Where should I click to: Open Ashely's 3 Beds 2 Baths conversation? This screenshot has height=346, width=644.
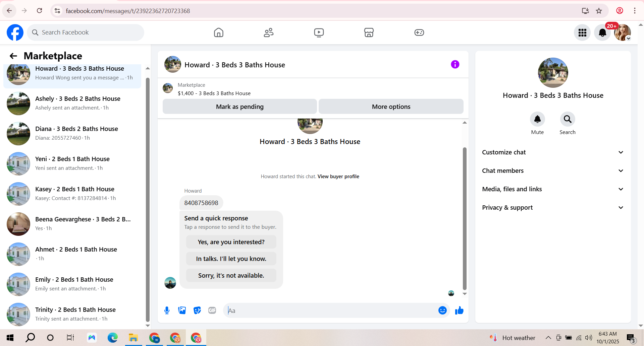click(x=72, y=103)
